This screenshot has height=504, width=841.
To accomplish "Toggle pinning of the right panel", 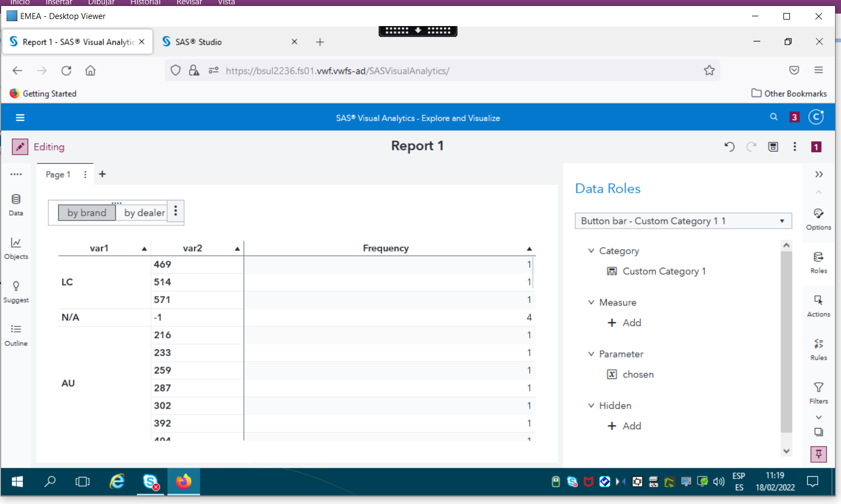I will [818, 454].
